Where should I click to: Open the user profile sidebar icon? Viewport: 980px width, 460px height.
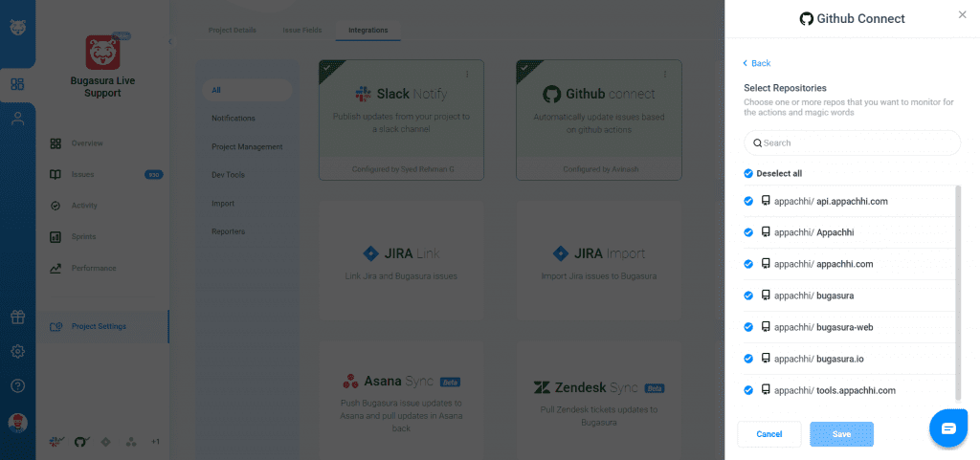tap(17, 119)
